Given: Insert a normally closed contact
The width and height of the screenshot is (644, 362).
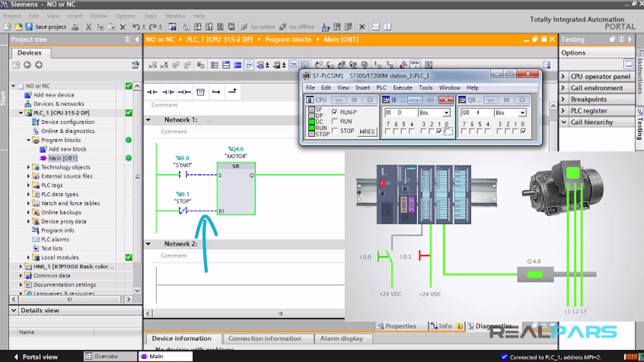Looking at the screenshot, I should (168, 92).
